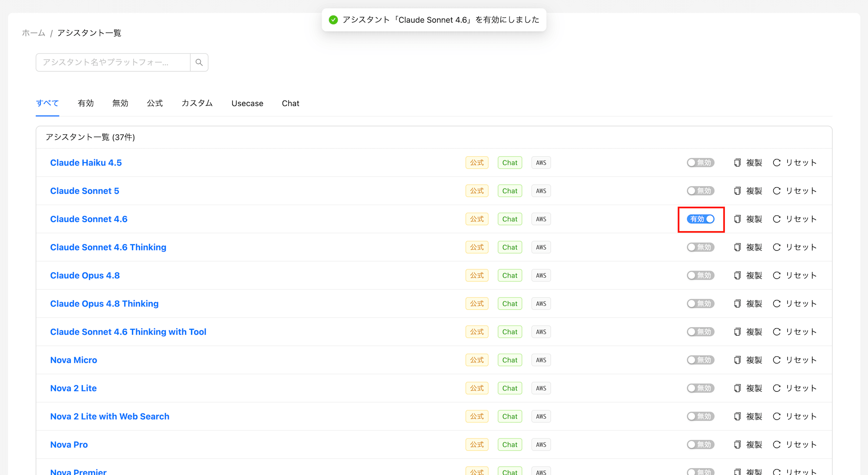
Task: Go to ホーム breadcrumb link
Action: 34,33
